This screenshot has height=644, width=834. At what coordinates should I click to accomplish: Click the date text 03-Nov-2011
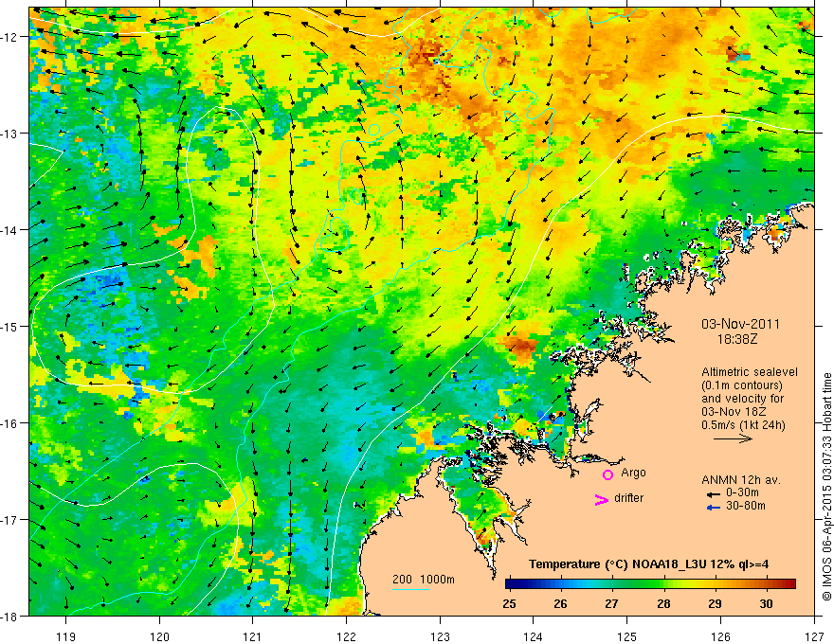(740, 324)
